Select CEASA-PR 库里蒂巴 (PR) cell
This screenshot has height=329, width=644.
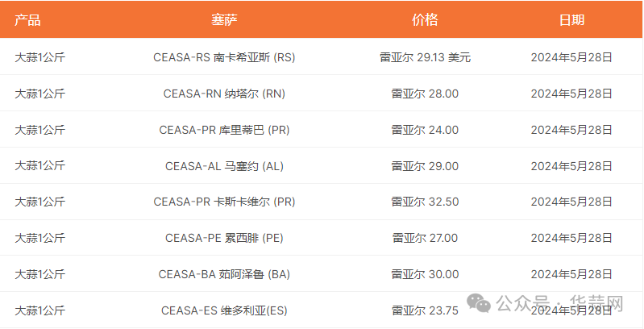click(224, 130)
